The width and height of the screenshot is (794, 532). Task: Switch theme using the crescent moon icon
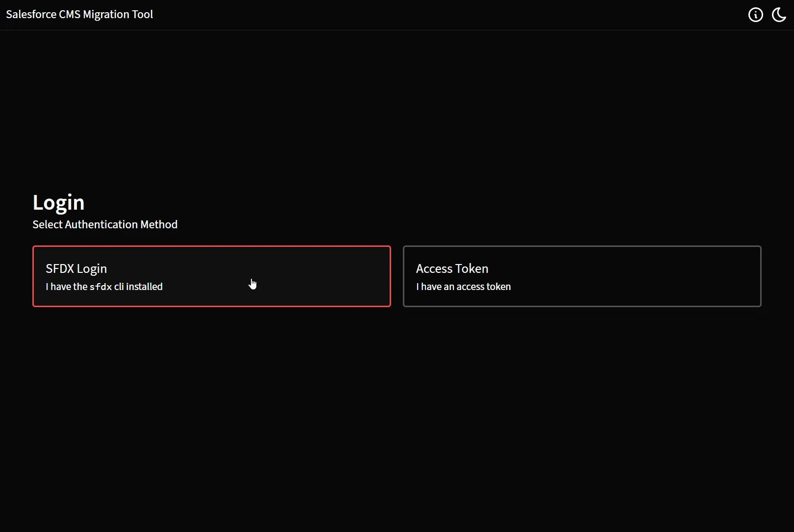pos(779,15)
